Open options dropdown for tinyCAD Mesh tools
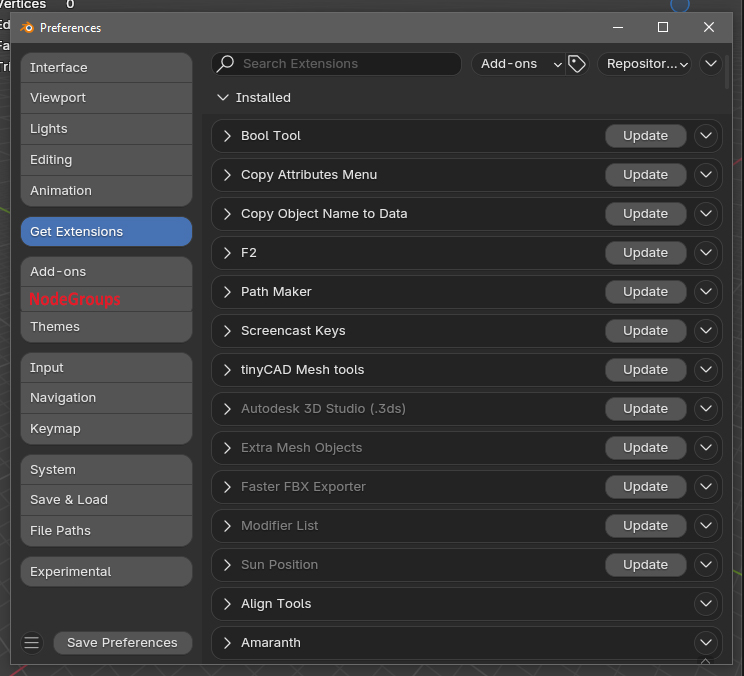The image size is (744, 676). pyautogui.click(x=706, y=370)
